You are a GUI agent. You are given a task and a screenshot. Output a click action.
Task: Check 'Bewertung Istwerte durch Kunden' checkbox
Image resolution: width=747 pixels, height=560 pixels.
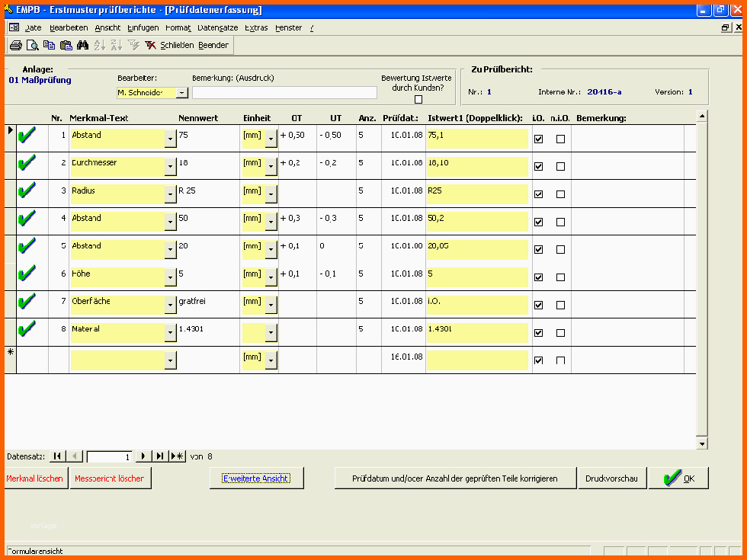(418, 99)
